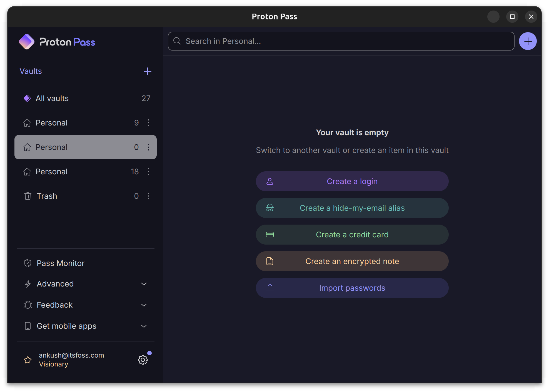Open menu for Personal vault with 18 items

pos(148,172)
